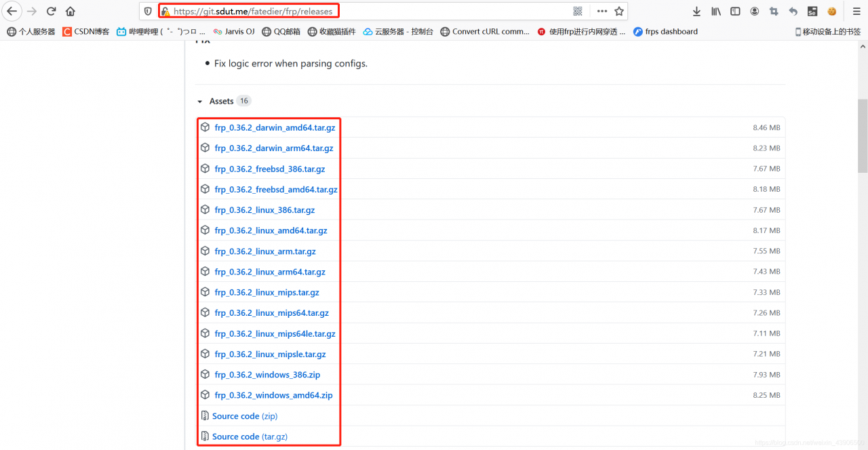Viewport: 868px width, 450px height.
Task: Open the 哔哩哔哩 bookmark
Action: click(x=161, y=31)
